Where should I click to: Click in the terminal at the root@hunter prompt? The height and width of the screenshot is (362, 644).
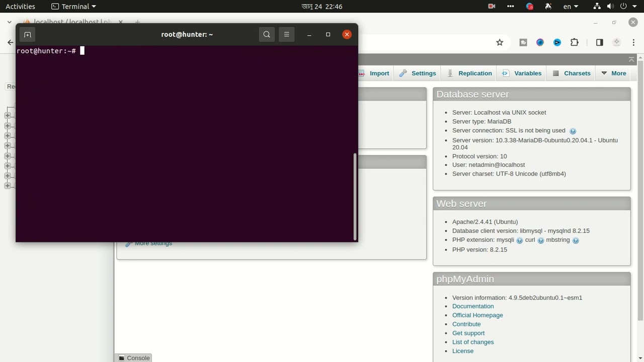83,51
